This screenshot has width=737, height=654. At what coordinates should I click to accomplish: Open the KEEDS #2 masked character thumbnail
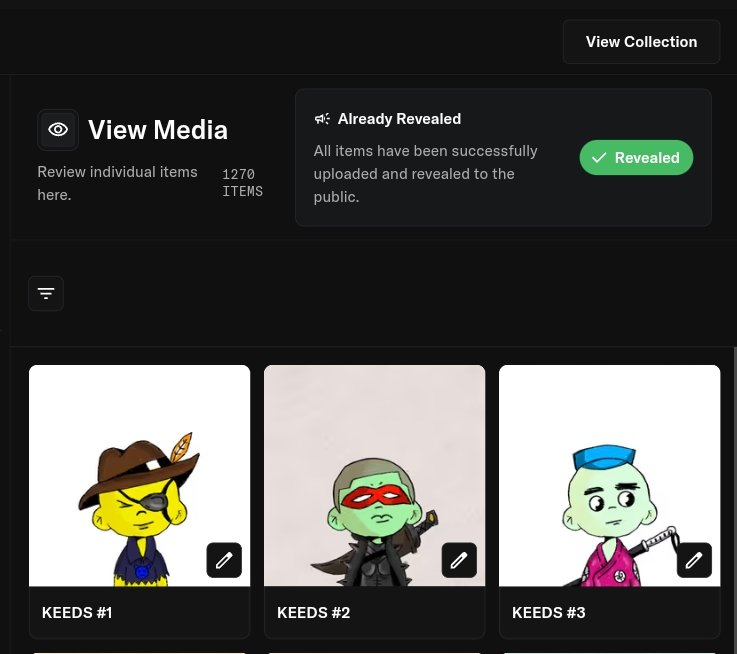[375, 476]
